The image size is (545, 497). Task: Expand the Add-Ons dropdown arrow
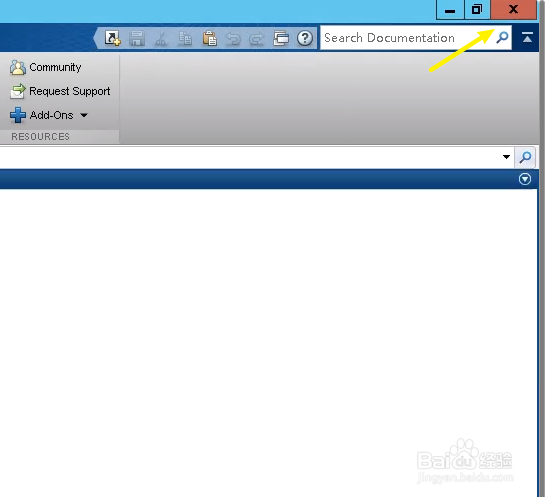pos(84,115)
